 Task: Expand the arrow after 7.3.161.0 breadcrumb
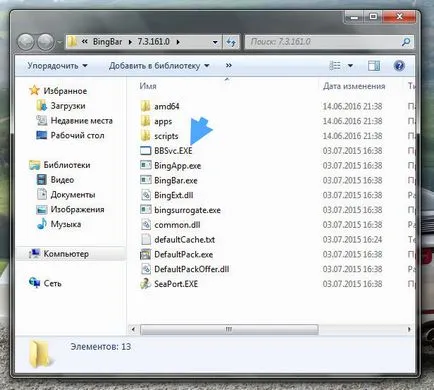click(x=178, y=42)
